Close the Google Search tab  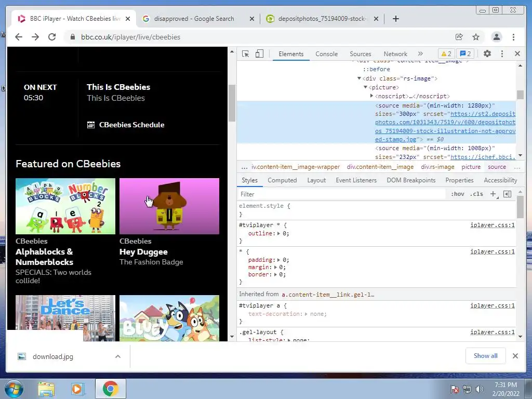pos(252,19)
